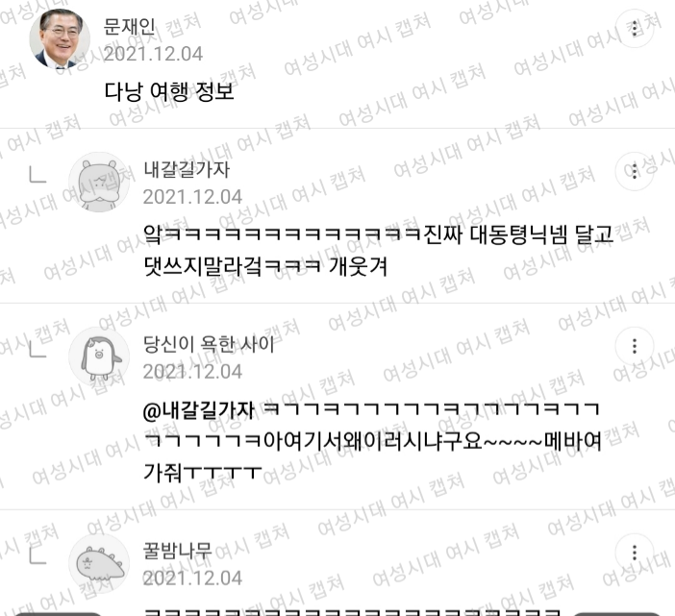Viewport: 675px width, 616px height.
Task: Tap the penguin avatar of 당신이 욕한 사이
Action: point(99,357)
